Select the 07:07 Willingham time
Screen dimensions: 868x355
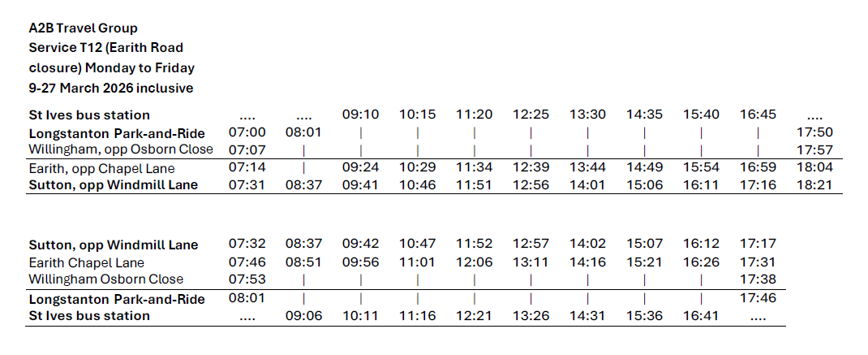tap(247, 149)
